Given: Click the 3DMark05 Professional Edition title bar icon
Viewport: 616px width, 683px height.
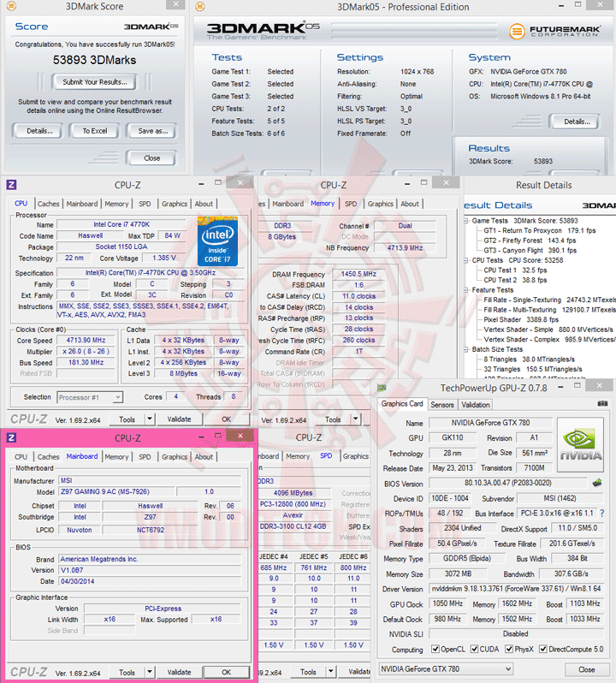Looking at the screenshot, I should tap(200, 6).
